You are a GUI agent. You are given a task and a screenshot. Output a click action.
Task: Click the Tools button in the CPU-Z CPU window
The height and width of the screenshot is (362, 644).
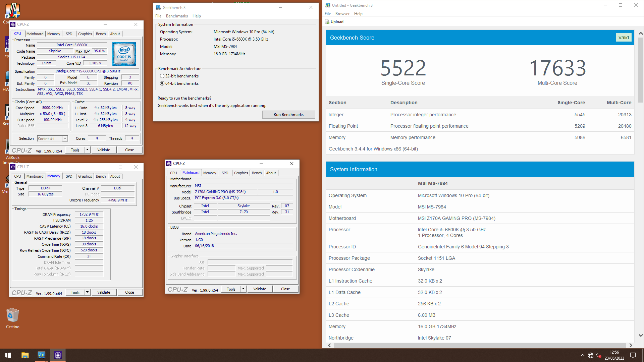click(x=75, y=150)
